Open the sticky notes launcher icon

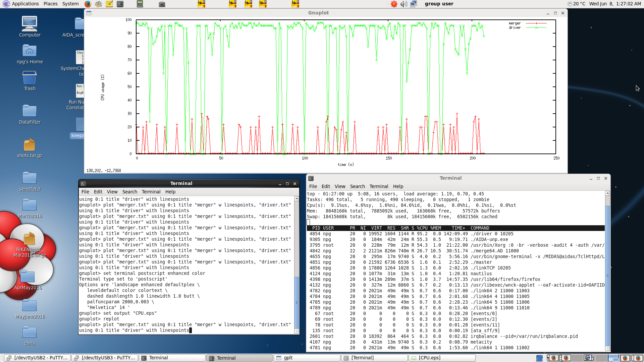coord(109,4)
